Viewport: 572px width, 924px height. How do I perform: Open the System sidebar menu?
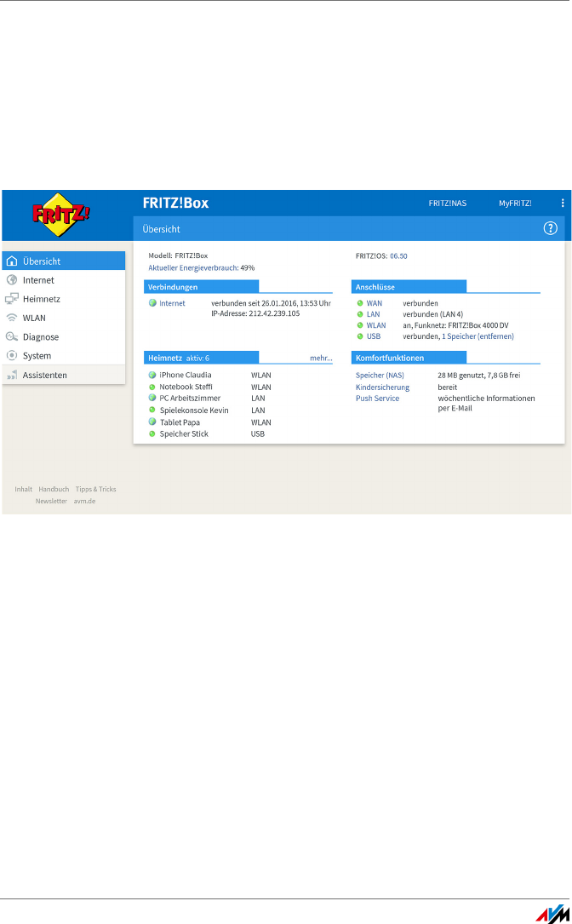click(x=64, y=355)
